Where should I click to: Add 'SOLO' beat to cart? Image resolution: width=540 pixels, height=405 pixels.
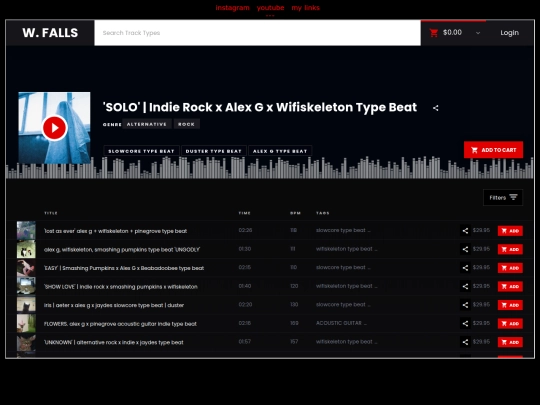(x=493, y=150)
